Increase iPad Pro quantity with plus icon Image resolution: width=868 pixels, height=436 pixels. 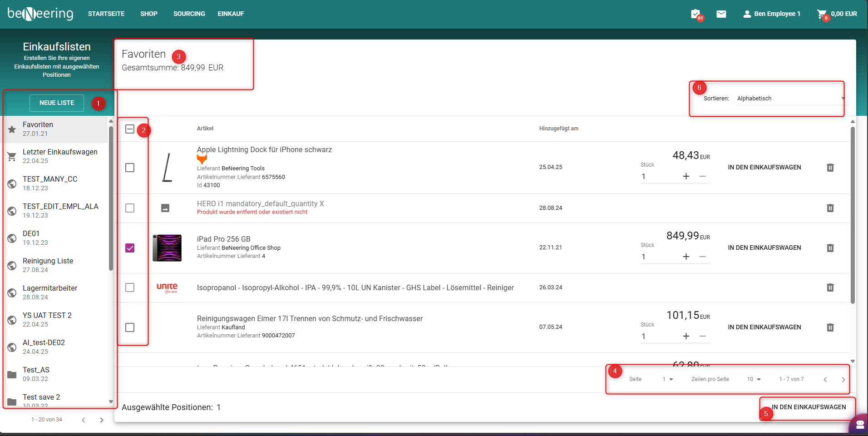pyautogui.click(x=686, y=257)
